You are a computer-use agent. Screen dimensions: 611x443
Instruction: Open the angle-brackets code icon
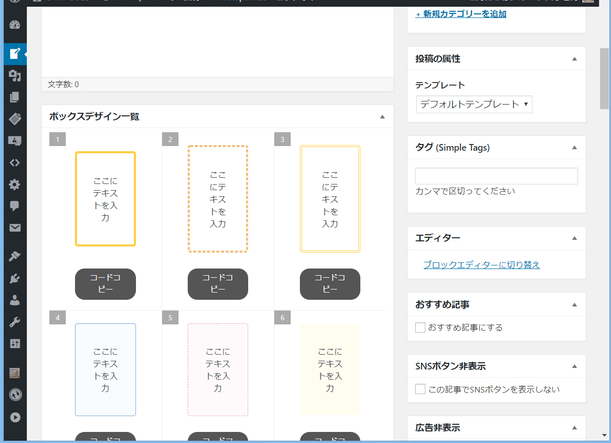coord(15,162)
